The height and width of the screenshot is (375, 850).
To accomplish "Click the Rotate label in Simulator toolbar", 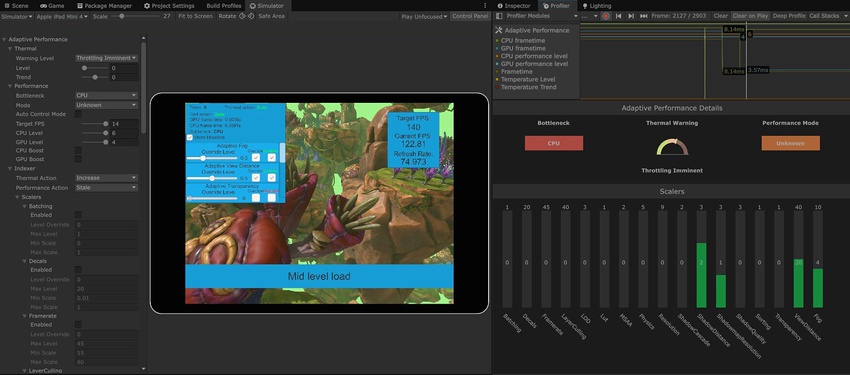I will pyautogui.click(x=227, y=16).
